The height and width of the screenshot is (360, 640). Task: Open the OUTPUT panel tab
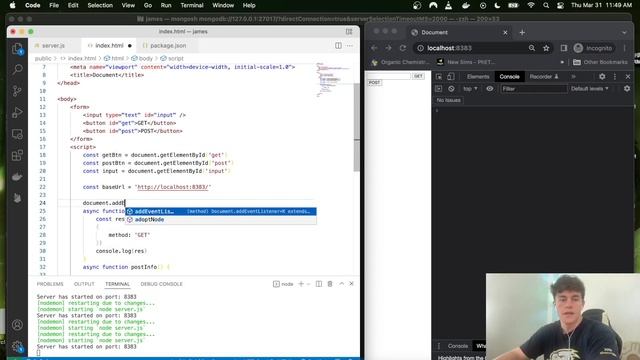(x=84, y=284)
